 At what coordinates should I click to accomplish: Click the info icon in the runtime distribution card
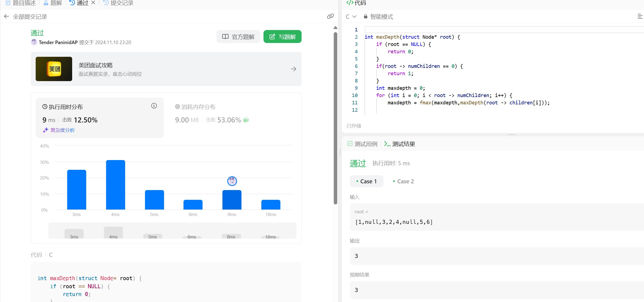pos(154,106)
